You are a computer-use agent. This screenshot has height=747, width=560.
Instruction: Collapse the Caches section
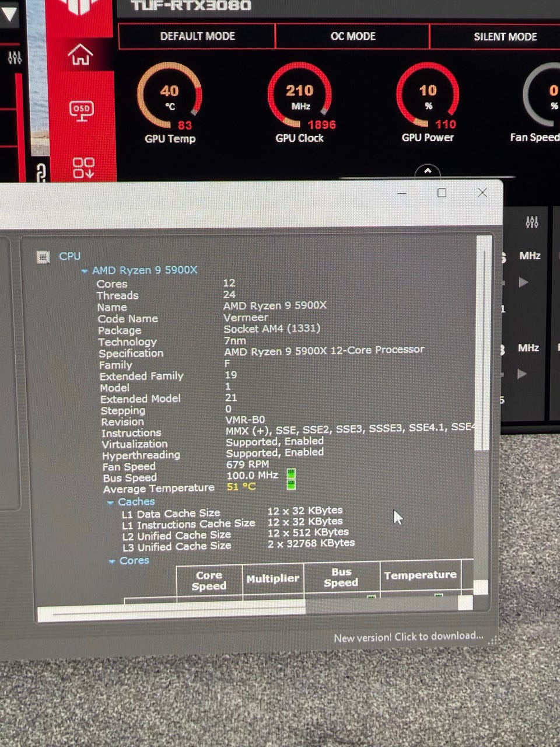coord(110,502)
